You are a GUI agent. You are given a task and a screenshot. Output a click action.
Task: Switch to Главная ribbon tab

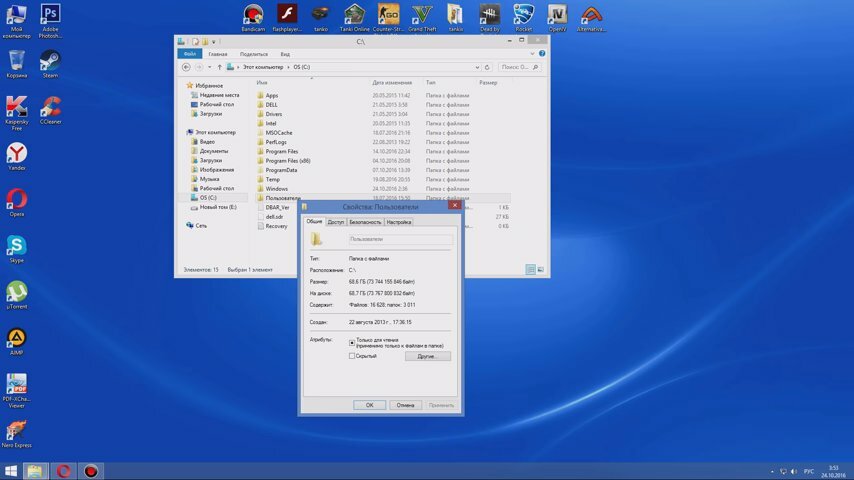click(x=218, y=54)
